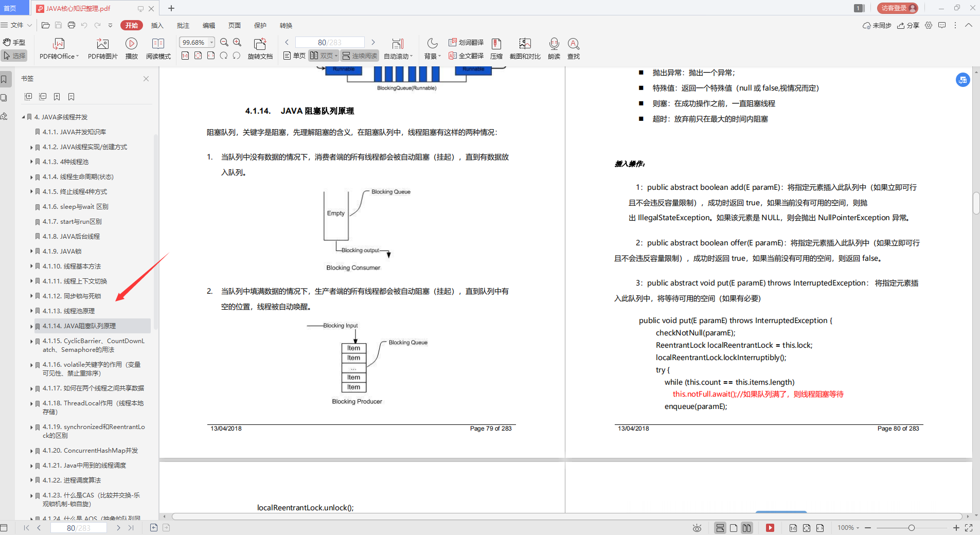
Task: Open the 保护 protect tab
Action: pos(260,25)
